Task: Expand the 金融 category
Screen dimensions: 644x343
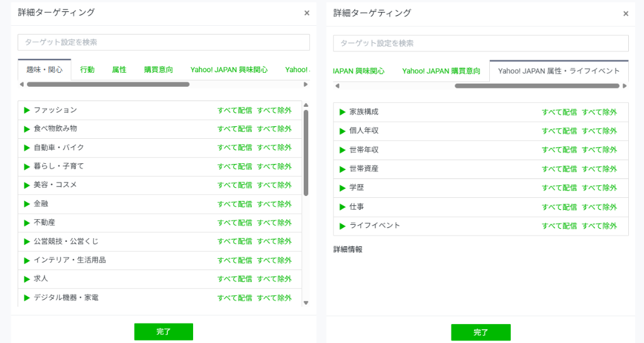Action: click(27, 204)
